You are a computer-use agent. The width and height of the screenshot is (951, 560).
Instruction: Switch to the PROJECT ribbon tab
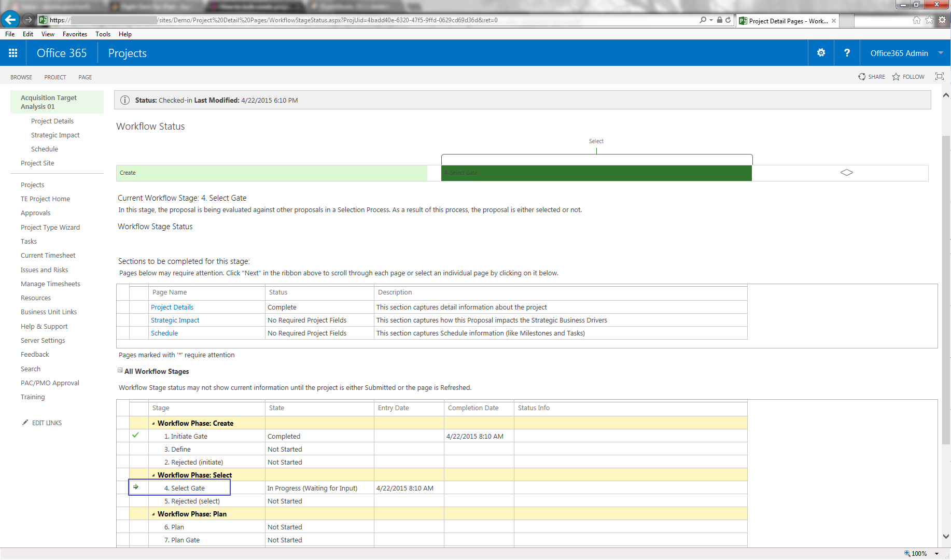pyautogui.click(x=55, y=77)
